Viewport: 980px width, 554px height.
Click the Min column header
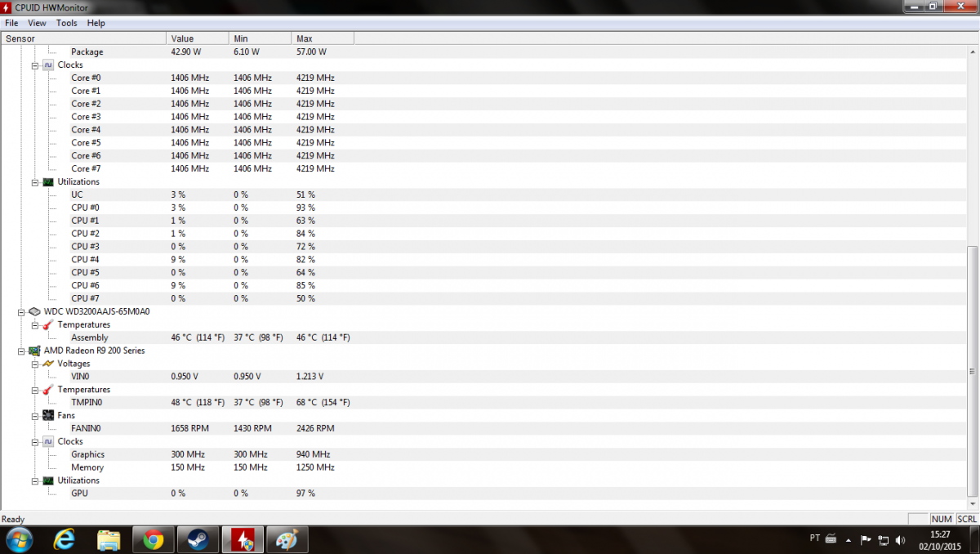click(x=261, y=38)
